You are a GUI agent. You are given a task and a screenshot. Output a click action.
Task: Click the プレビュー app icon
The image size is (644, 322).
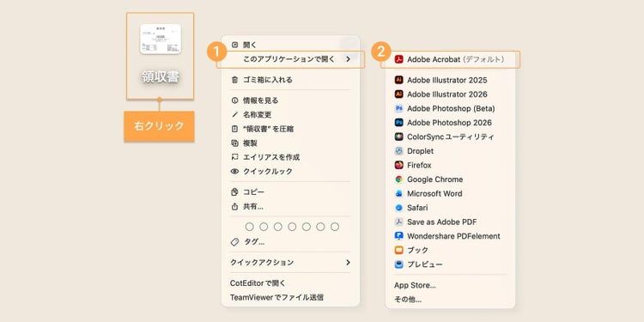pyautogui.click(x=398, y=264)
